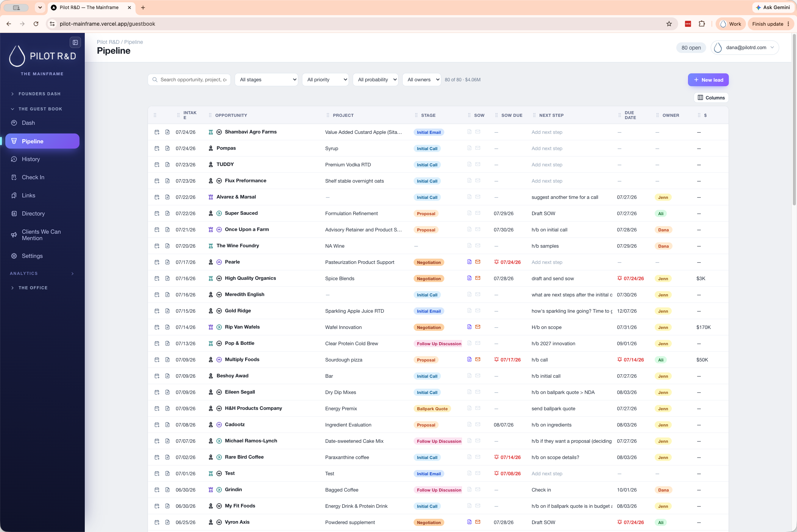Click the drag handle on the Stage column header

416,115
